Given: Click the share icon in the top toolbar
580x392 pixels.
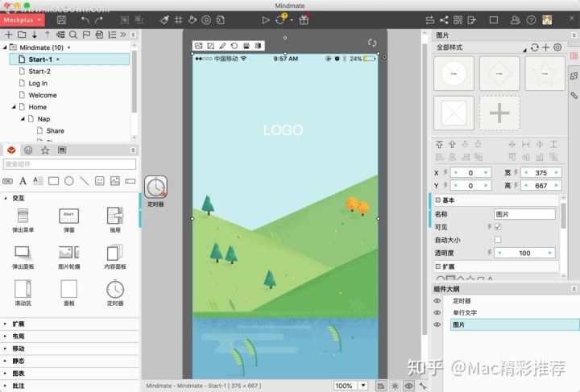Looking at the screenshot, I should coord(444,20).
